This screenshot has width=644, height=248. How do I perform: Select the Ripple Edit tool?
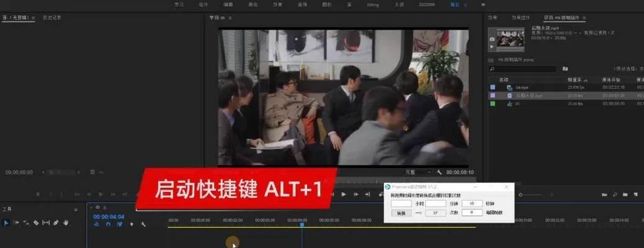point(26,223)
